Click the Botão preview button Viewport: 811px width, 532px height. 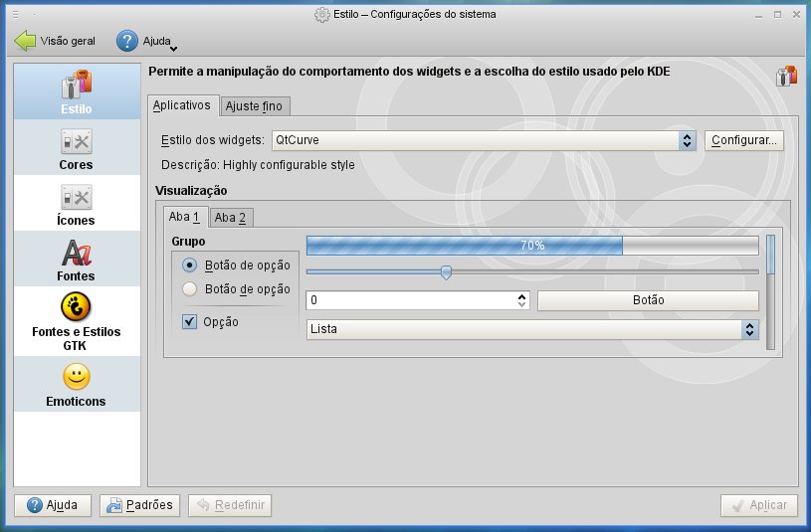[648, 300]
